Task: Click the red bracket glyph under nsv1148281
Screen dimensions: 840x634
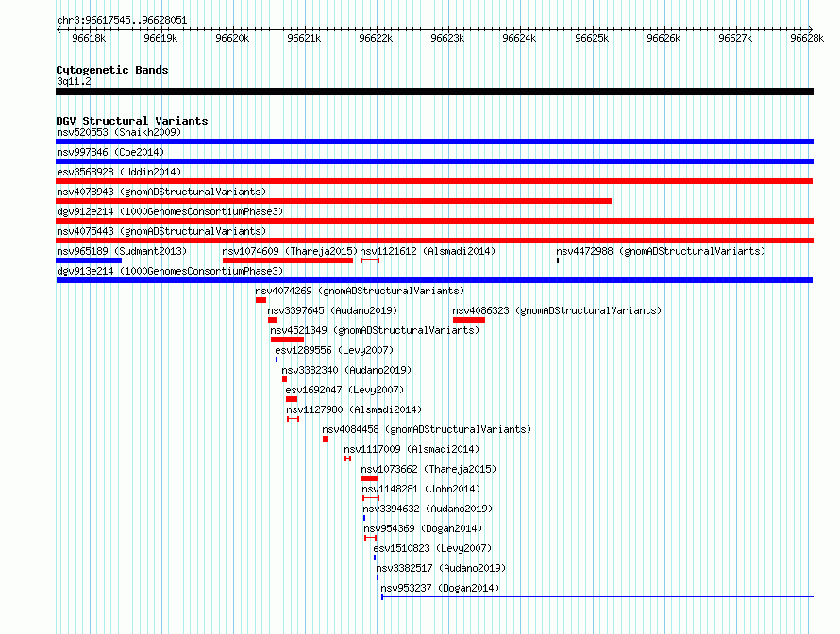Action: click(371, 498)
